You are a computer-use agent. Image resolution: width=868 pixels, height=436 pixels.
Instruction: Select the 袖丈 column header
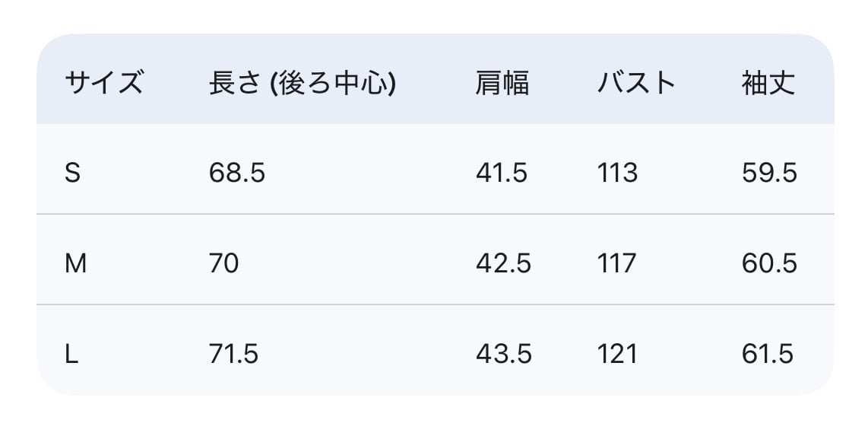click(x=768, y=82)
